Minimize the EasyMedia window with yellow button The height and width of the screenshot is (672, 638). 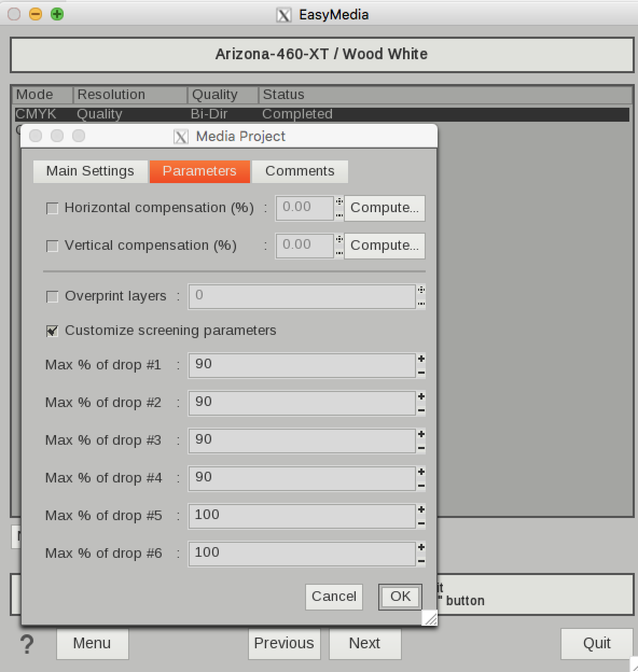coord(36,14)
